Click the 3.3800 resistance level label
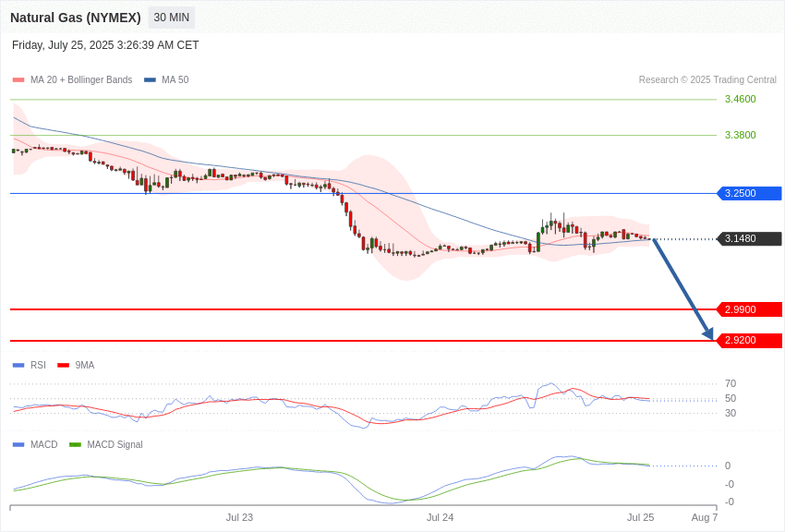Screen dimensions: 785x532 coord(740,135)
